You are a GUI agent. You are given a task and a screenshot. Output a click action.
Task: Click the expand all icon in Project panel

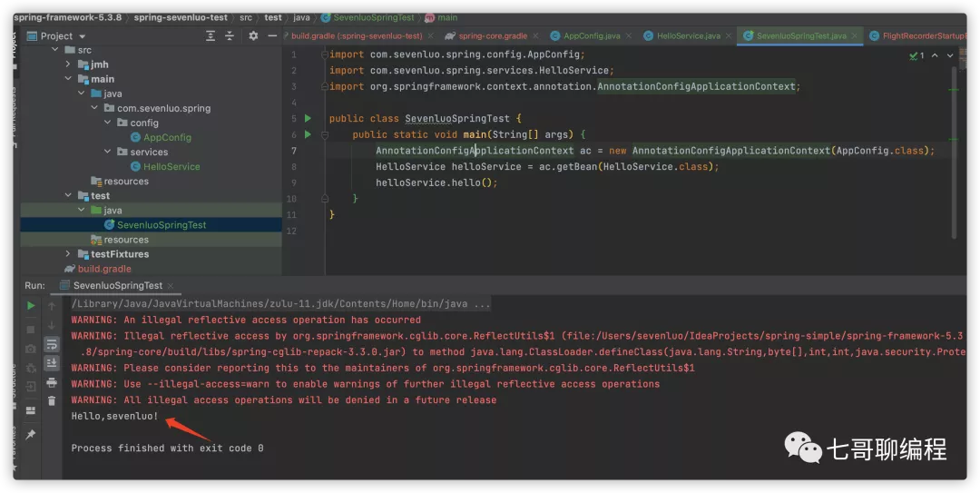tap(211, 36)
